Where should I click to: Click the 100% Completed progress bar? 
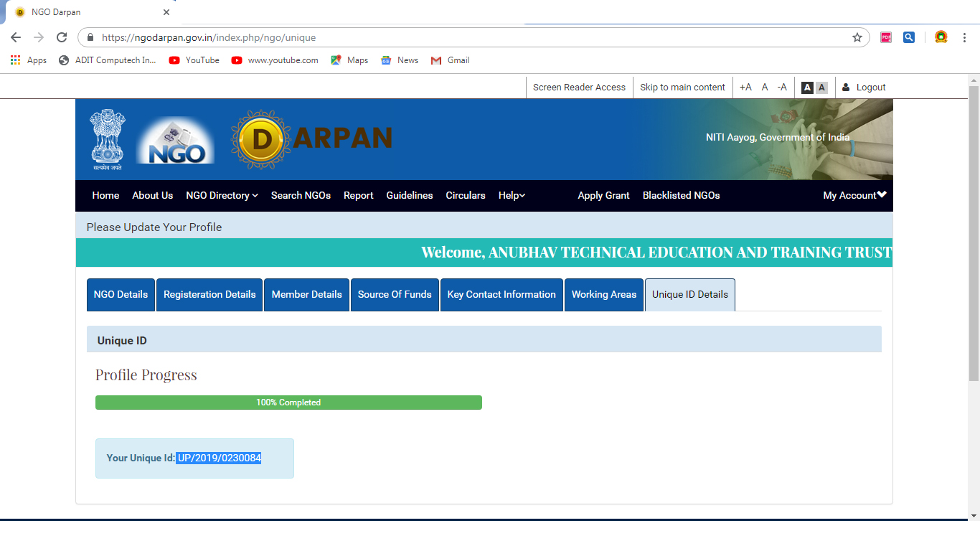tap(288, 402)
